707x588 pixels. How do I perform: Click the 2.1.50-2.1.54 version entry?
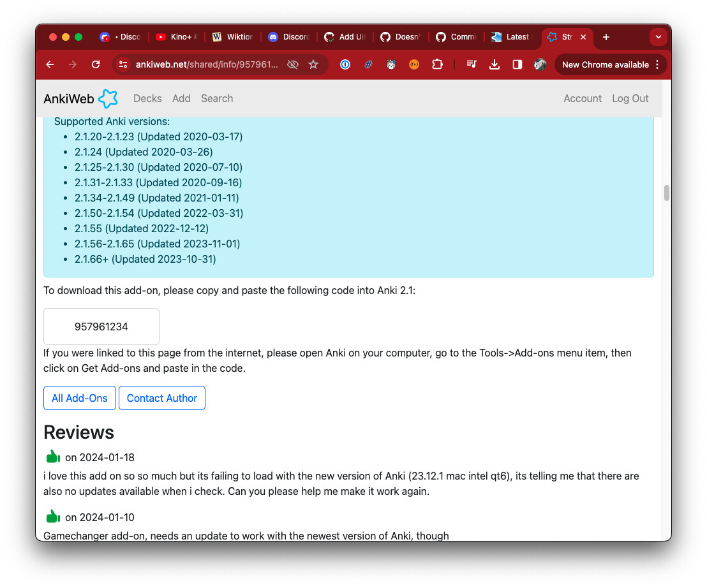[159, 214]
